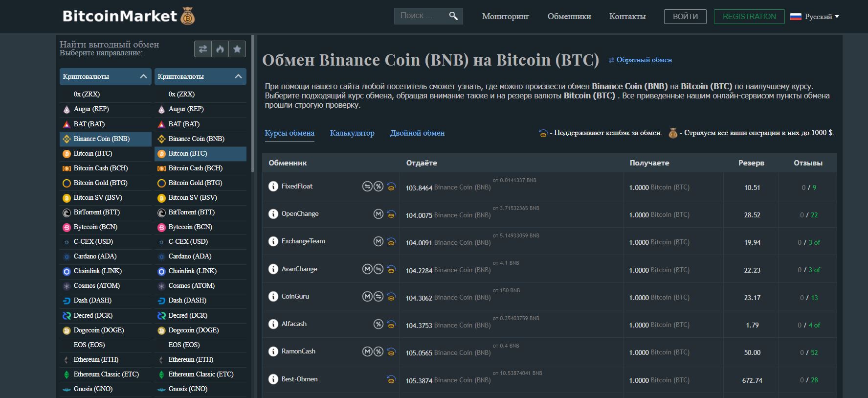Click cashback icon in FixedFloat row
868x398 pixels.
coord(391,187)
